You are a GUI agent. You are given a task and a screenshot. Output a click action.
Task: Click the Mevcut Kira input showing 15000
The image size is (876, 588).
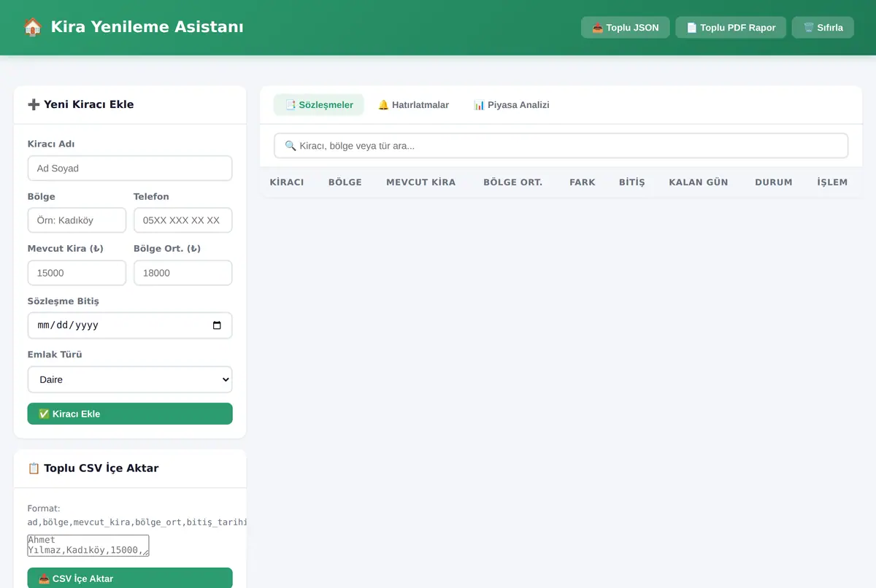(x=77, y=273)
